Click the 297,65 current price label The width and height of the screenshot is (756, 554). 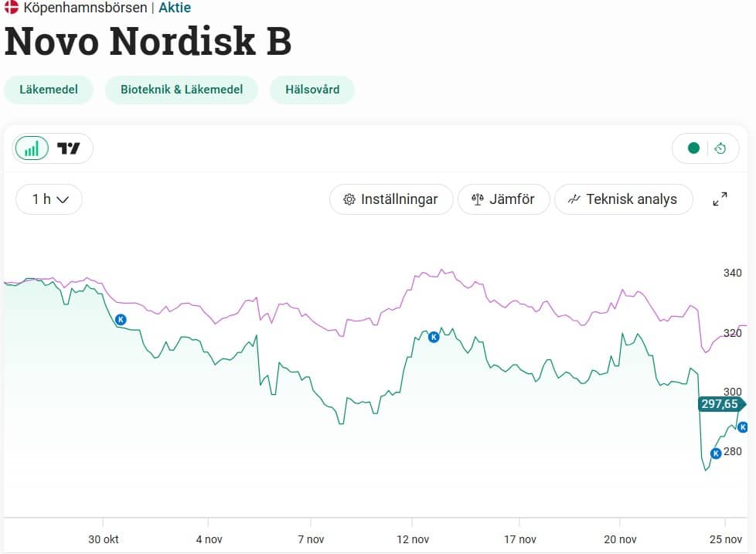(x=720, y=404)
